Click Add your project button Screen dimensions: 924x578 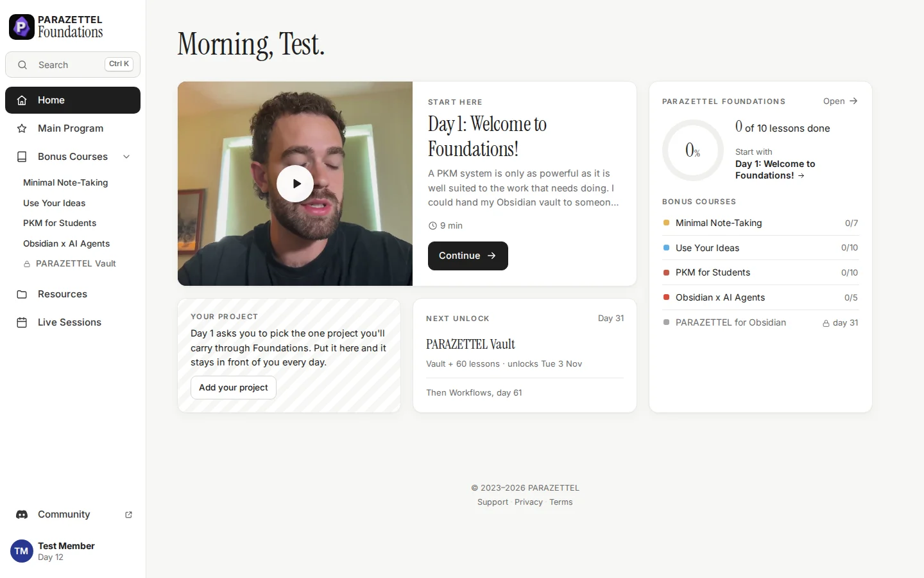234,387
